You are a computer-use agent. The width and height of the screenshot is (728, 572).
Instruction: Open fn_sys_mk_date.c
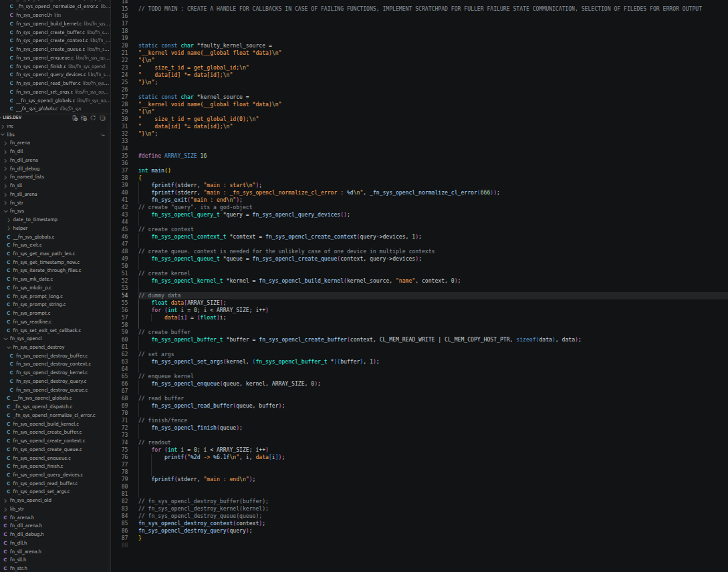pos(33,279)
